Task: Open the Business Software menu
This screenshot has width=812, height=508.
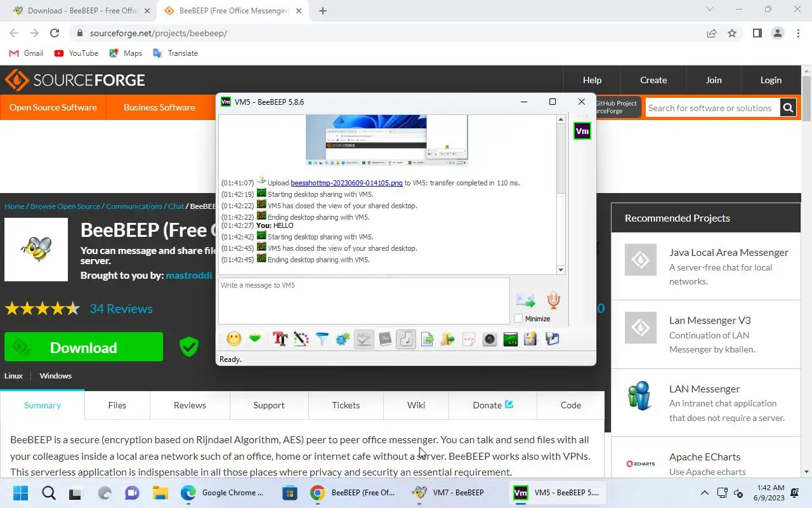Action: pyautogui.click(x=159, y=107)
